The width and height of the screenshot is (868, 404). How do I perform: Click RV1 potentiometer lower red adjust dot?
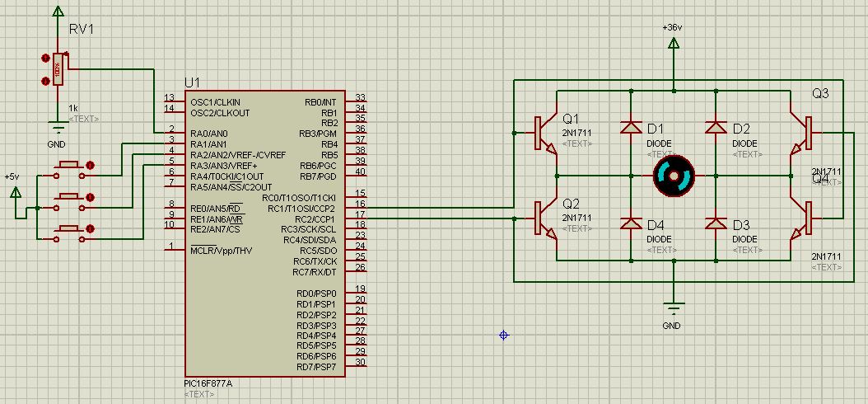point(45,82)
